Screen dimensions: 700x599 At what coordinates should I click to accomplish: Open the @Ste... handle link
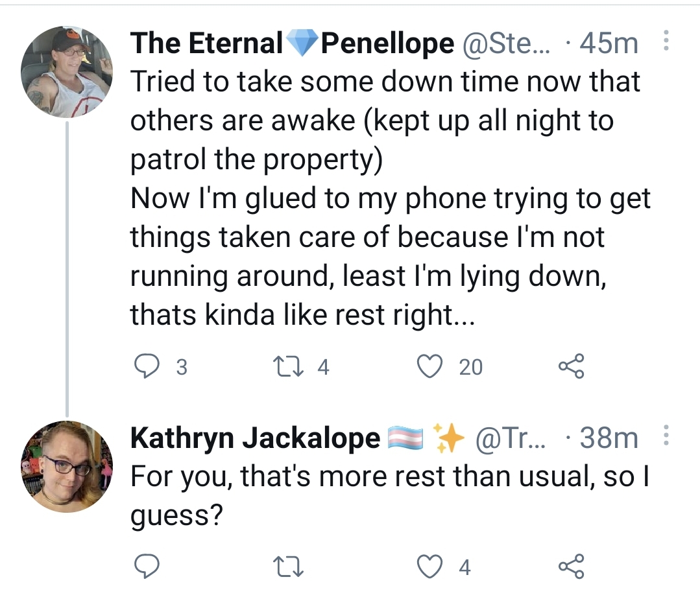click(507, 43)
